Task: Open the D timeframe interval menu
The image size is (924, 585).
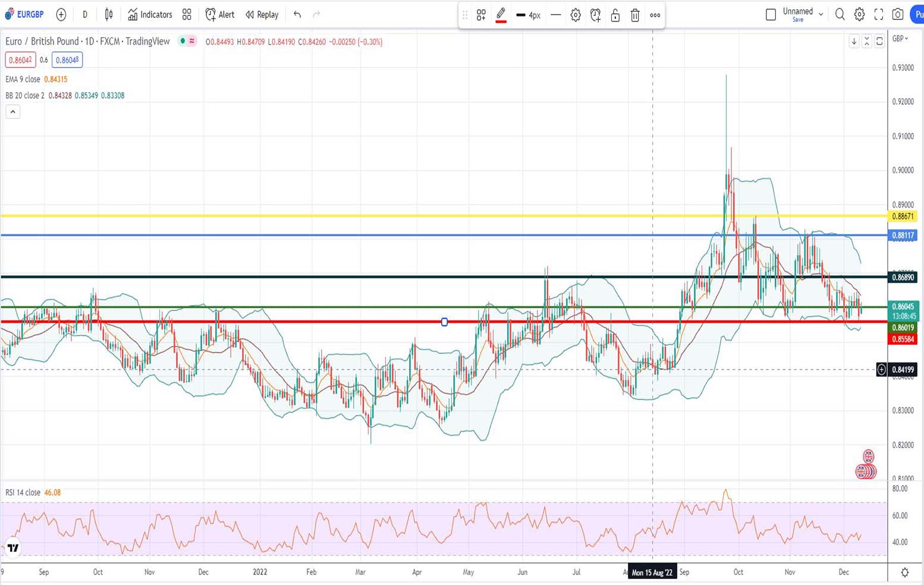Action: [84, 14]
